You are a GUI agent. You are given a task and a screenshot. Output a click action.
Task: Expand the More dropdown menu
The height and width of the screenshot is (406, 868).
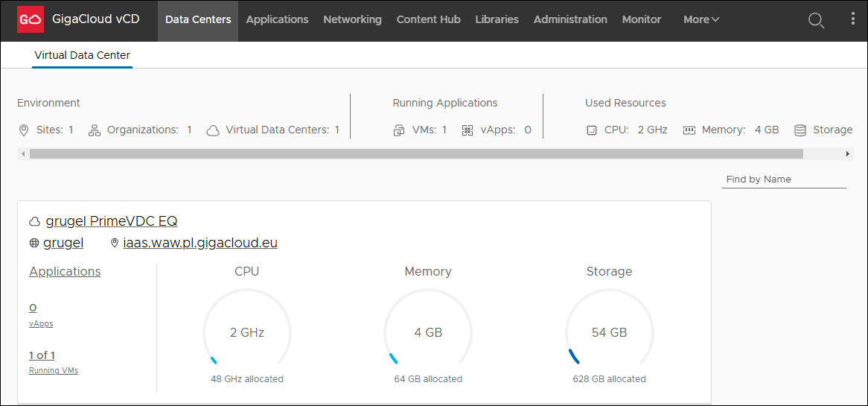pos(701,20)
